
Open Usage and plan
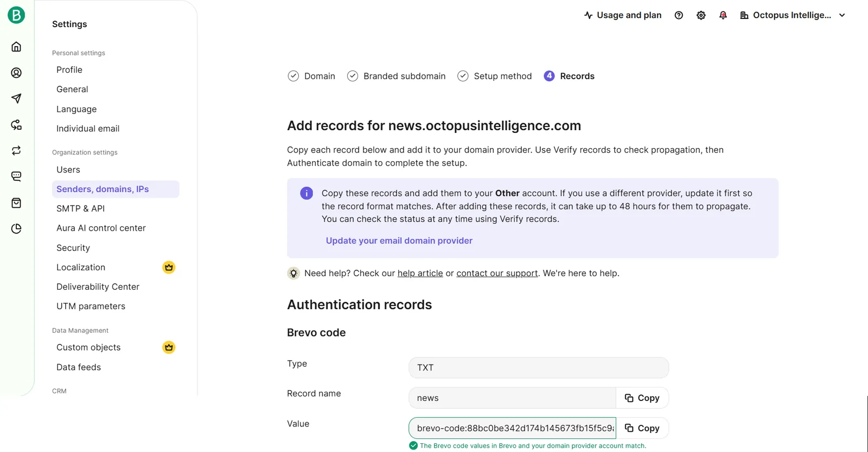click(x=623, y=15)
